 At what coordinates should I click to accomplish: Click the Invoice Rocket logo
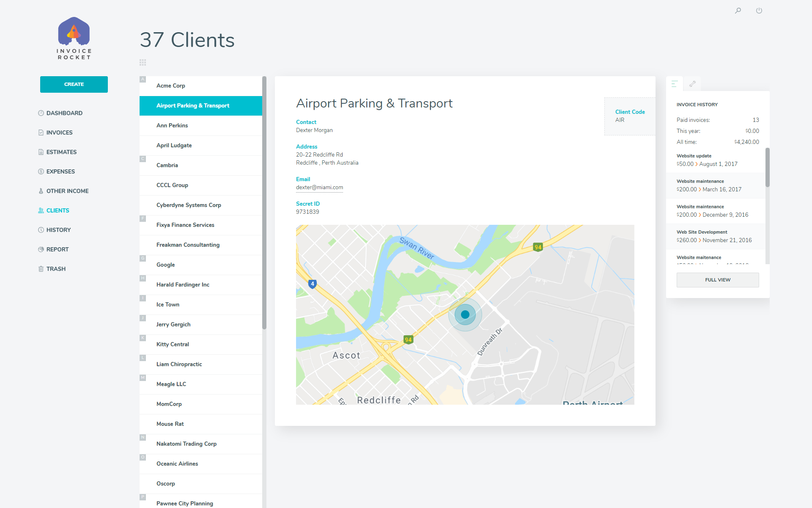tap(74, 38)
